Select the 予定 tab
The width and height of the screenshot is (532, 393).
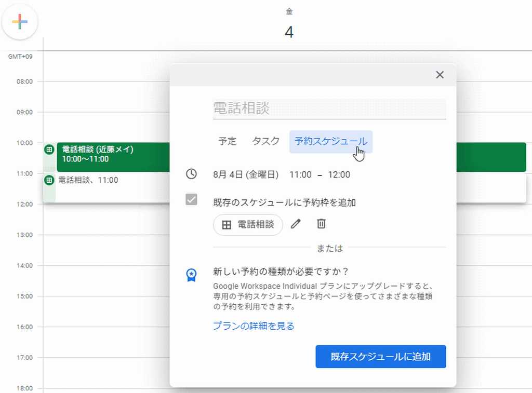click(227, 141)
